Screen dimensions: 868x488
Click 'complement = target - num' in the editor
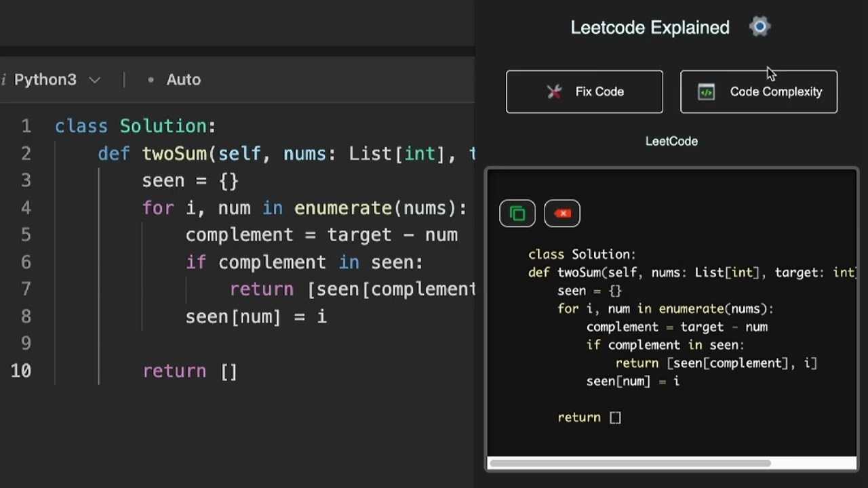coord(321,235)
